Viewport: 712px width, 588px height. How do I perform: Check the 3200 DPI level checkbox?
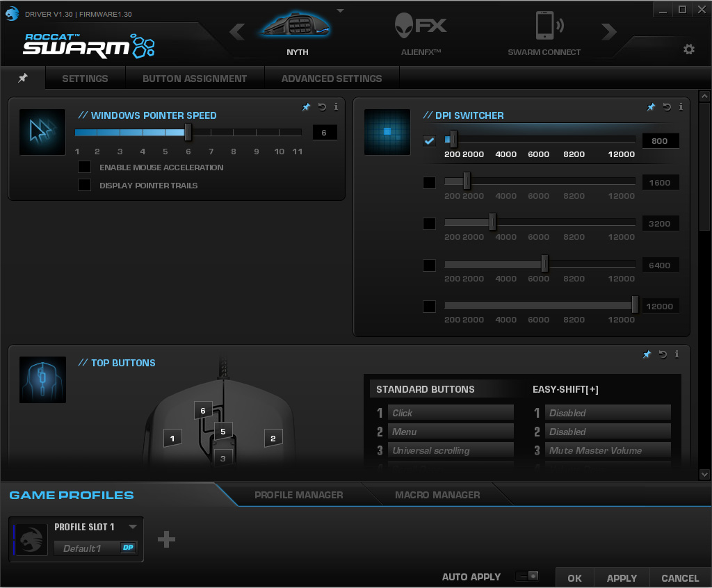[429, 223]
